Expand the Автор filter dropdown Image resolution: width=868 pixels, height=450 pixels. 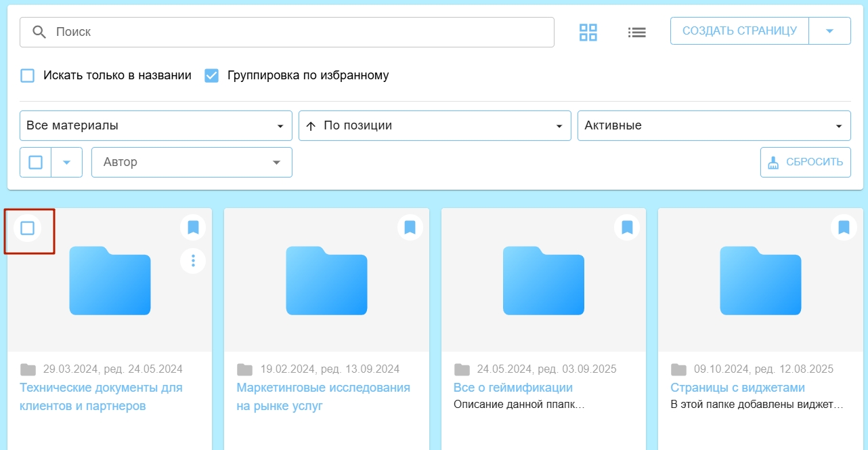point(192,163)
